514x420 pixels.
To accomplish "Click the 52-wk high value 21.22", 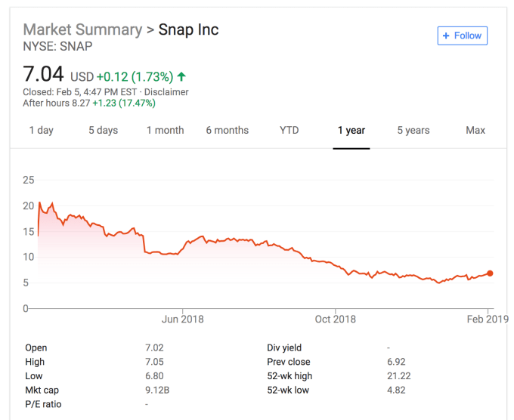I will [x=400, y=376].
